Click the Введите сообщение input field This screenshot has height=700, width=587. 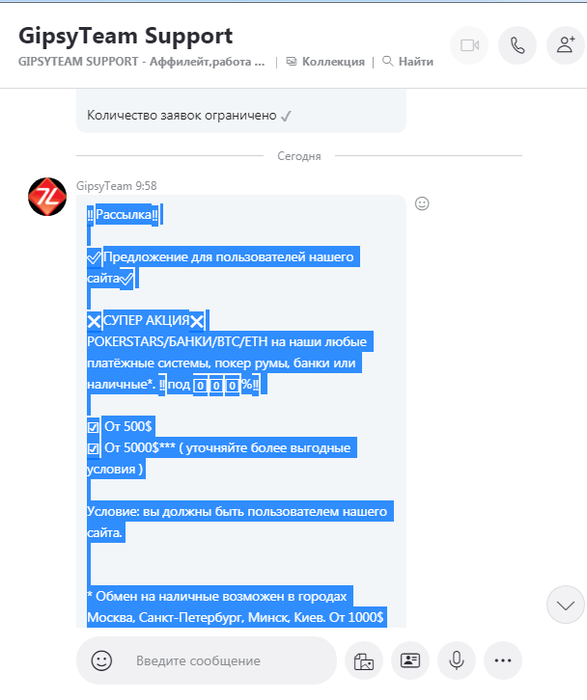click(x=198, y=661)
